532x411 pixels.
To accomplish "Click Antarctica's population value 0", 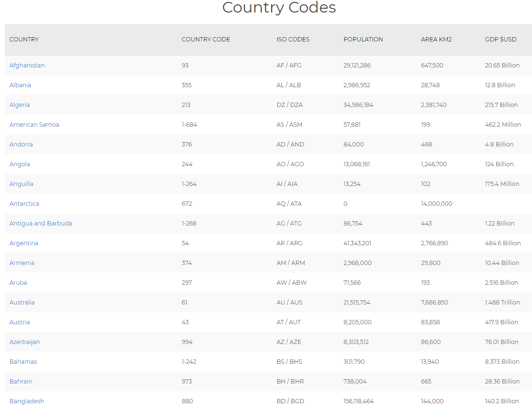I will (345, 203).
